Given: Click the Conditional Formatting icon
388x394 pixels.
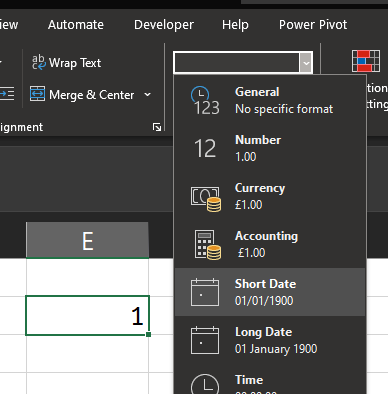Looking at the screenshot, I should click(x=366, y=61).
